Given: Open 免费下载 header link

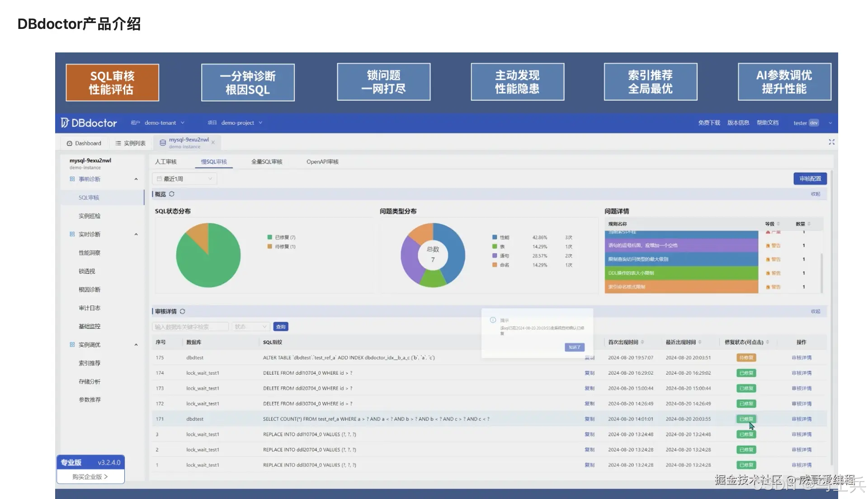Looking at the screenshot, I should coord(709,123).
